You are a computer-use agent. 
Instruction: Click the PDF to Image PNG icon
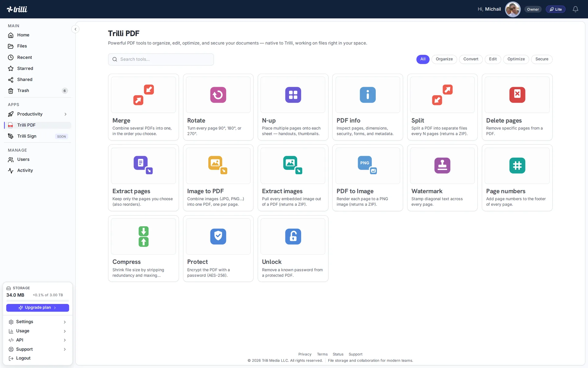pos(367,165)
